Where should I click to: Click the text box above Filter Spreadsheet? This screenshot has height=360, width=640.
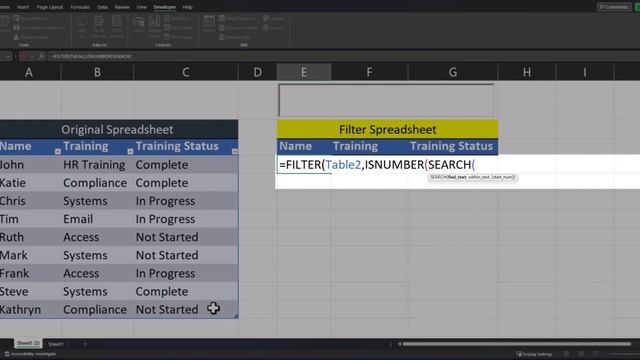tap(386, 100)
